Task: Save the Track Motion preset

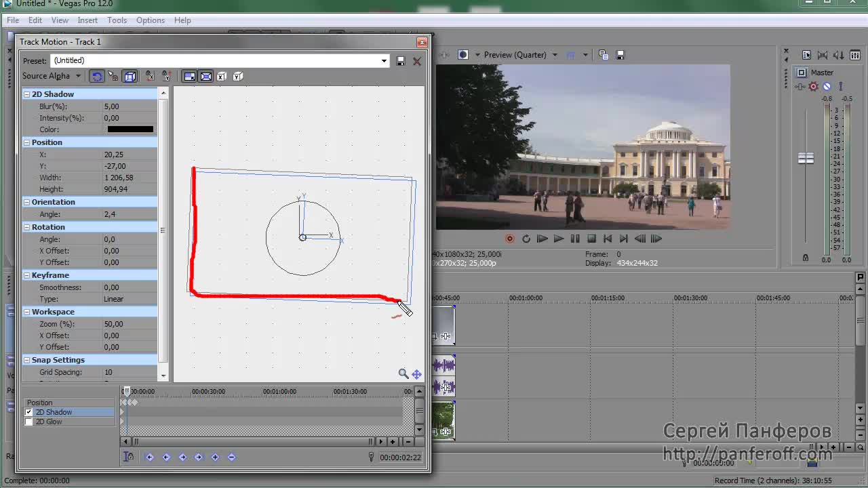Action: click(401, 61)
